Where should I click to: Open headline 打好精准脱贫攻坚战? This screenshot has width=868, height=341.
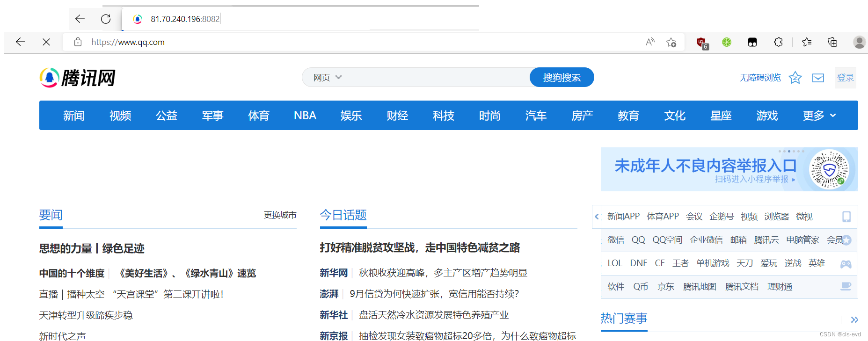(x=420, y=248)
